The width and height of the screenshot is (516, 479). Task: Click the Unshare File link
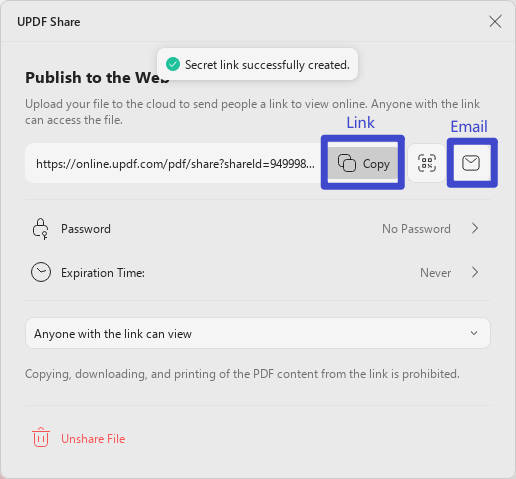93,439
